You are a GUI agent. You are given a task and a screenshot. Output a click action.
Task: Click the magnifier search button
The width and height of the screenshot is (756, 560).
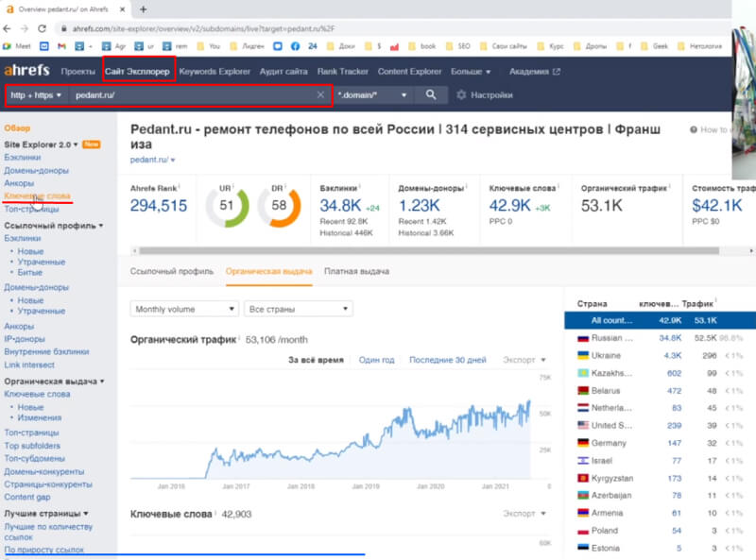point(431,95)
